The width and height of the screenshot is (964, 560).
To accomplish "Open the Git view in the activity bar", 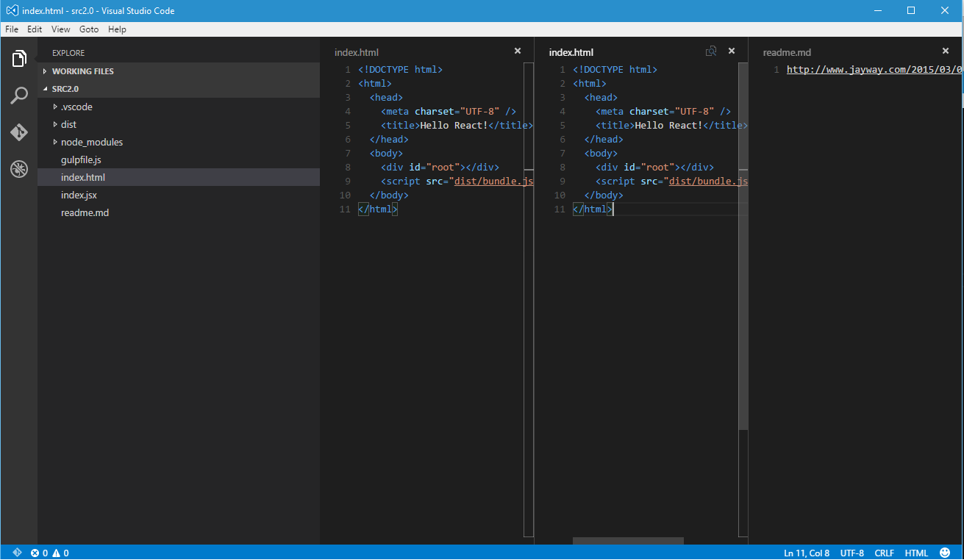I will point(19,132).
